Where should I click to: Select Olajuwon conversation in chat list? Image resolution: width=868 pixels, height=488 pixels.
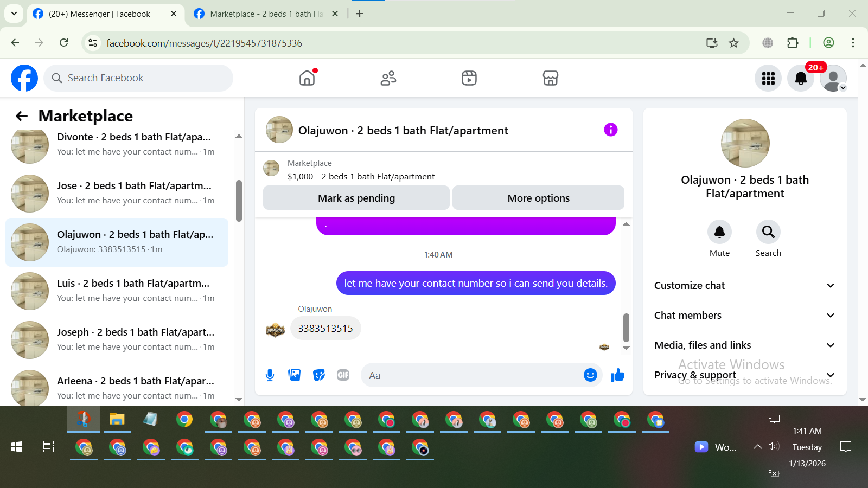(117, 242)
